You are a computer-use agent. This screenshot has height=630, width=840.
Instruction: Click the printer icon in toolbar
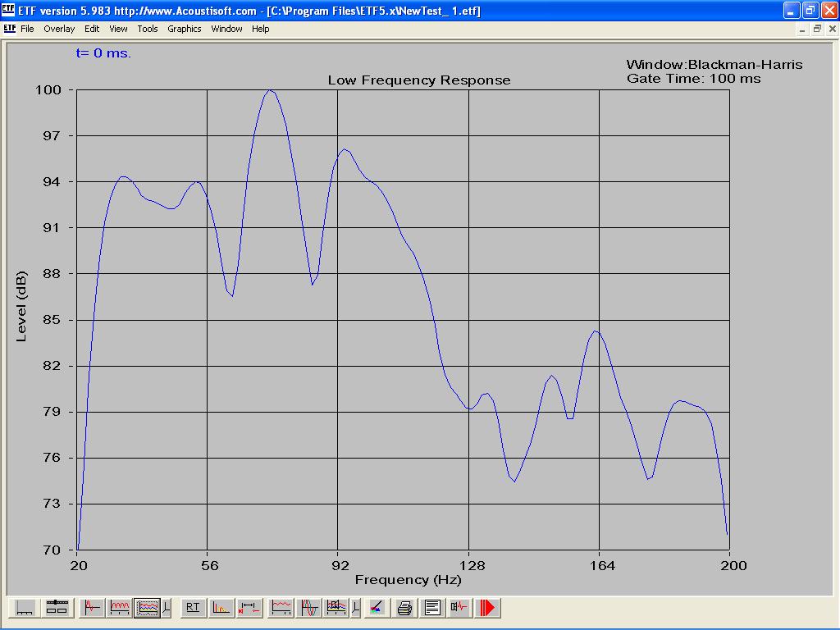[x=404, y=608]
